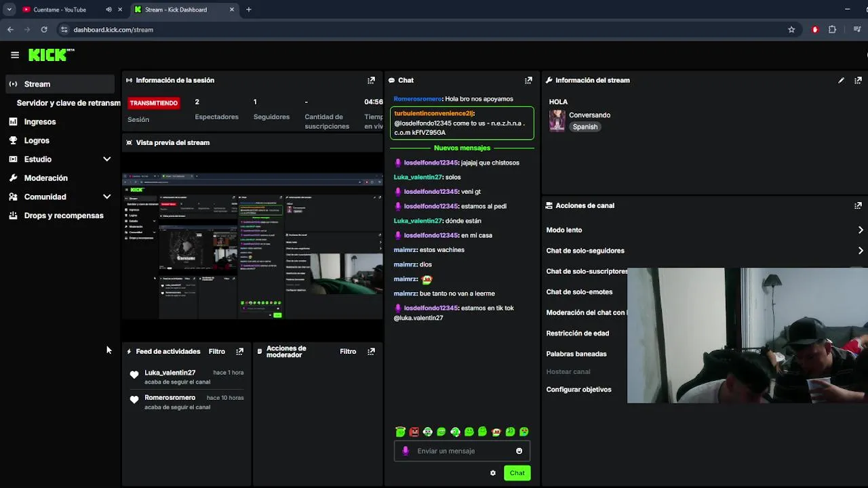
Task: Open Filtro in Acciones de moderador
Action: point(348,351)
